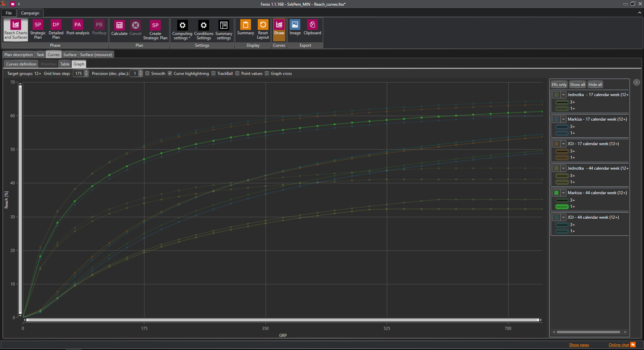The height and width of the screenshot is (350, 644).
Task: Open the Detailed Plan phase
Action: [56, 30]
